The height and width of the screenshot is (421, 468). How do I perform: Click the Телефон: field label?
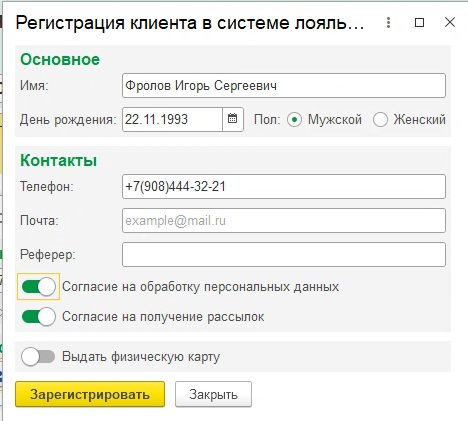tap(47, 186)
